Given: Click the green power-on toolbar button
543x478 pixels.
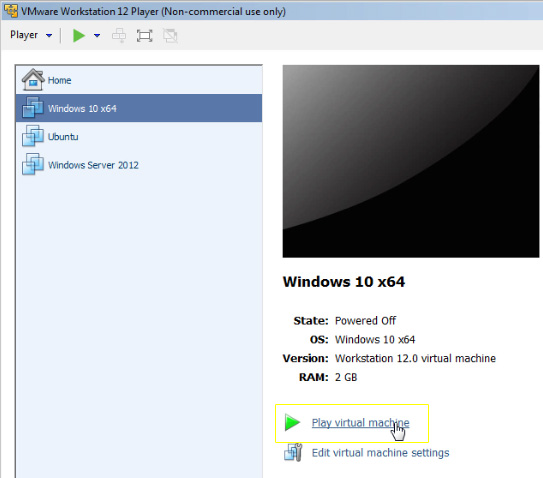Looking at the screenshot, I should pos(79,35).
